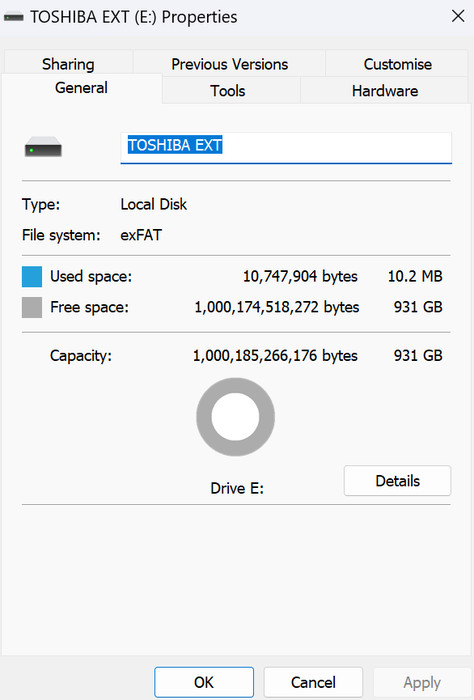The width and height of the screenshot is (474, 700).
Task: Click the exFAT file system value
Action: pyautogui.click(x=141, y=235)
